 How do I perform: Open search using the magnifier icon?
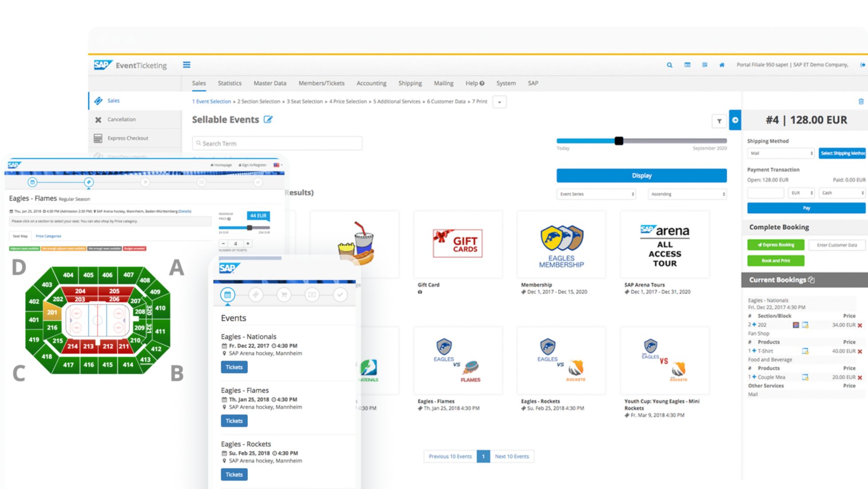(x=669, y=65)
